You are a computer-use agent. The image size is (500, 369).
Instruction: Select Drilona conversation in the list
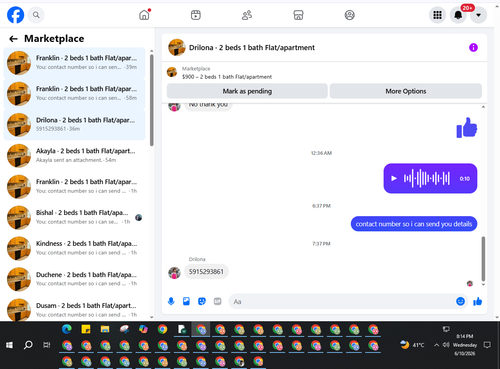[x=74, y=125]
